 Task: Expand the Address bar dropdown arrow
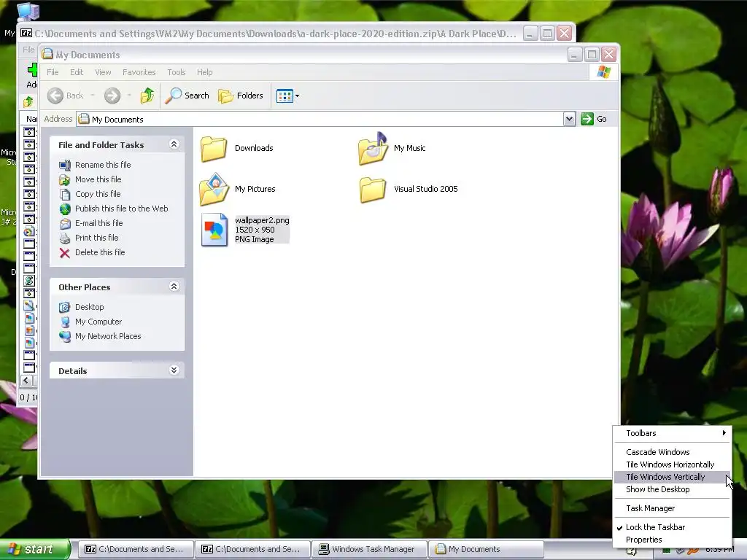coord(569,119)
